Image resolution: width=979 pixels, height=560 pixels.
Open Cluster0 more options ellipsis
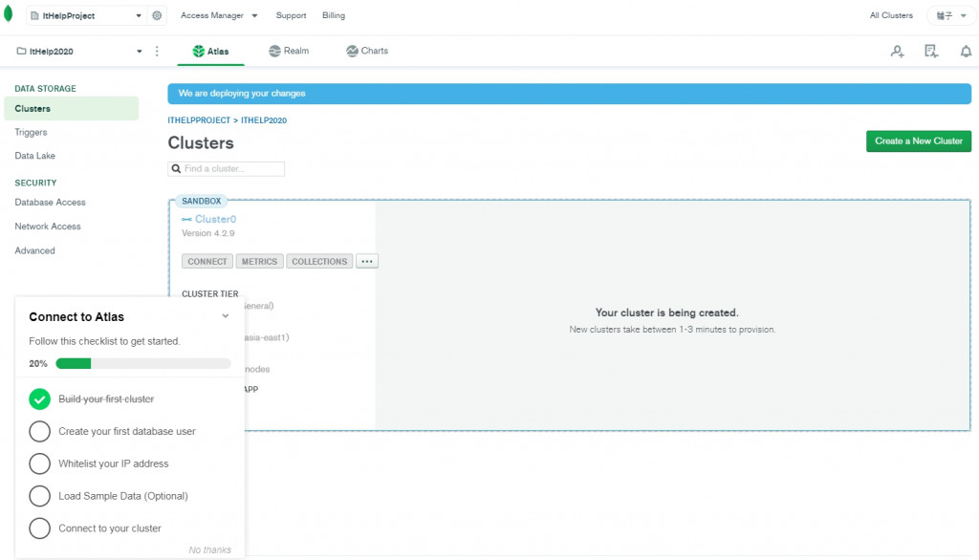click(x=367, y=261)
